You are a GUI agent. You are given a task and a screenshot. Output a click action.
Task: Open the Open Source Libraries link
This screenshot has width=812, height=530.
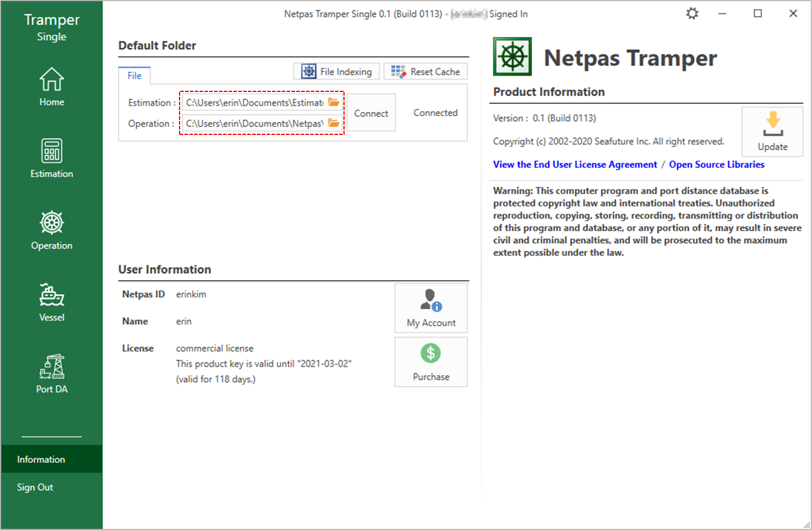point(716,165)
